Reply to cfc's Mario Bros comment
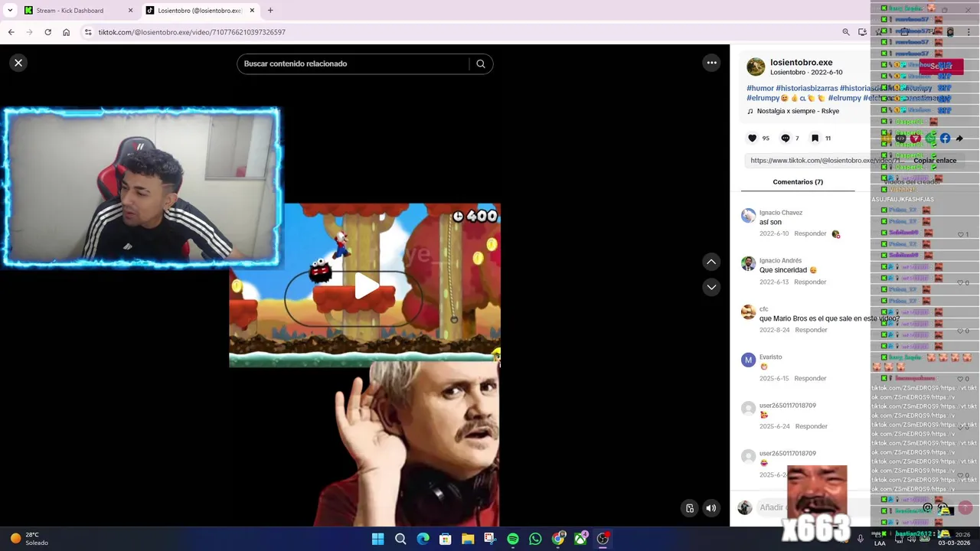 (x=811, y=330)
